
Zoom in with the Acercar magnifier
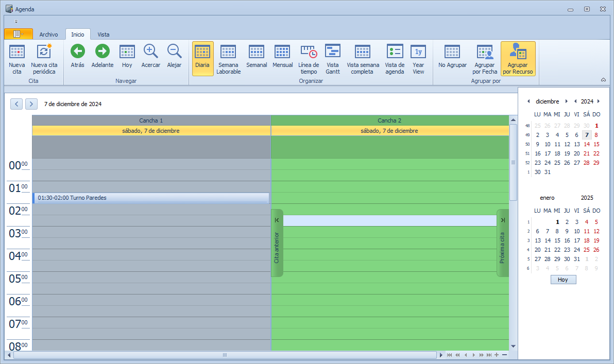coord(150,51)
